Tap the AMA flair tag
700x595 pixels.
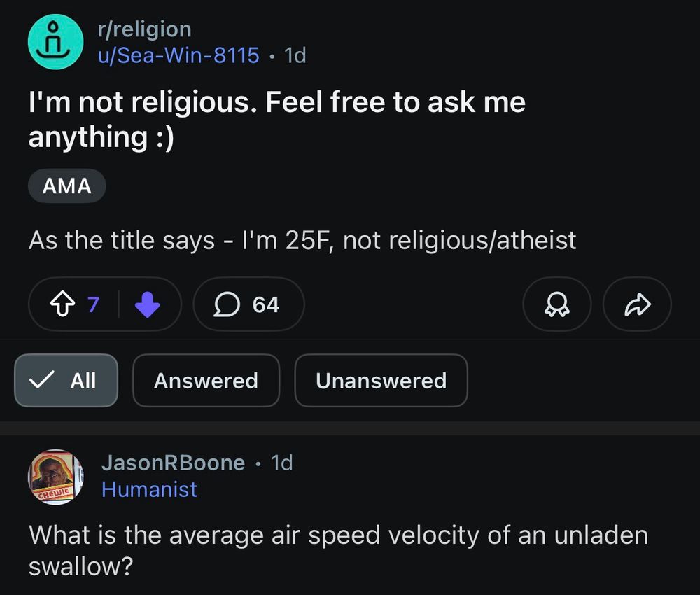click(67, 186)
